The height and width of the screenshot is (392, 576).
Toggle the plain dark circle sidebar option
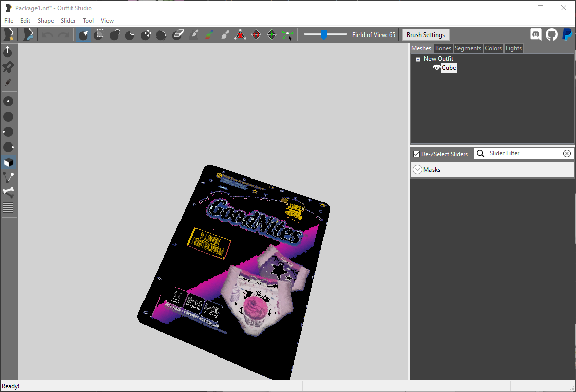(x=8, y=117)
